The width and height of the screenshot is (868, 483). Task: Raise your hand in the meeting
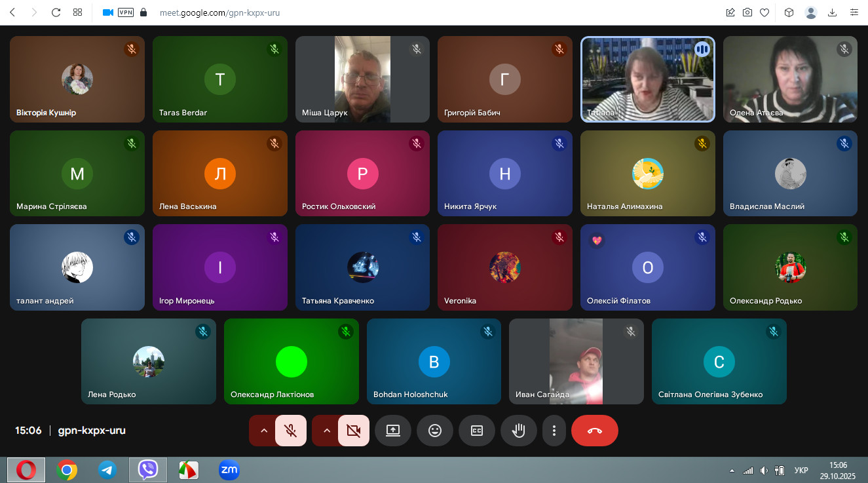(519, 431)
